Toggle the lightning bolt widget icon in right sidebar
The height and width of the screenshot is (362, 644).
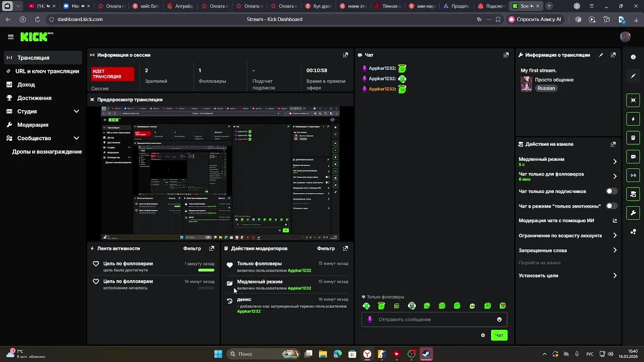coord(633,119)
